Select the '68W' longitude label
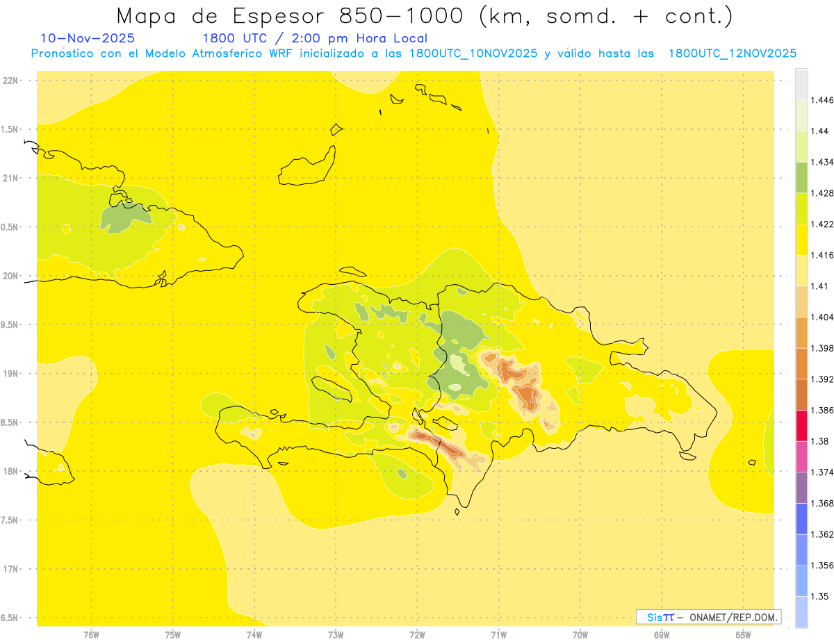 743,635
